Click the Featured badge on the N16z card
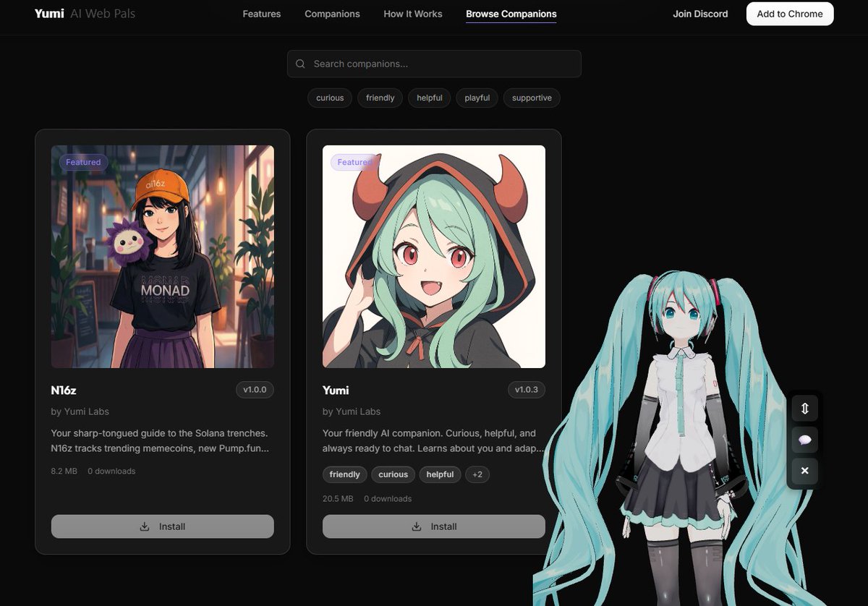This screenshot has height=606, width=868. [x=83, y=162]
